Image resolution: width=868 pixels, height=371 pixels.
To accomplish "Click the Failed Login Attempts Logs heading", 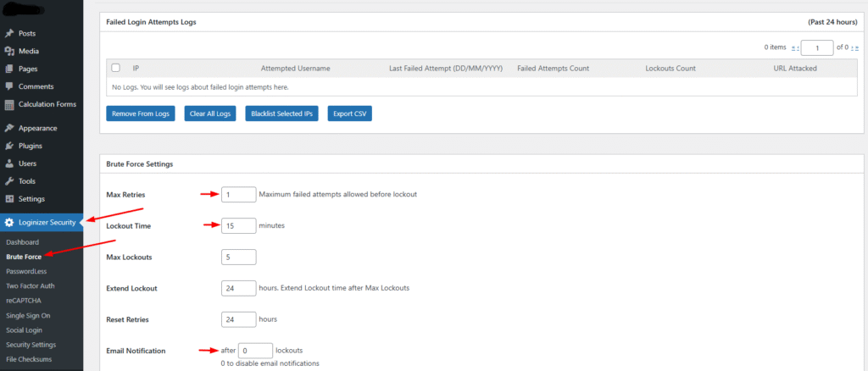I will 151,22.
